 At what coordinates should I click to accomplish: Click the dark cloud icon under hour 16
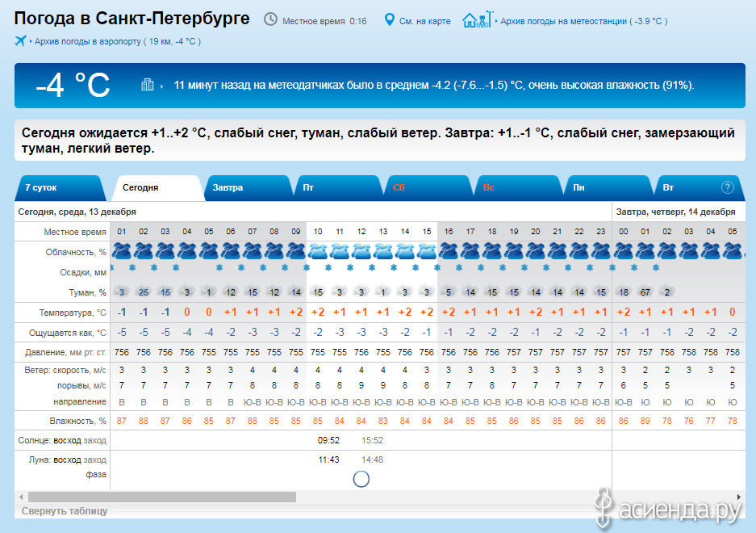(449, 251)
